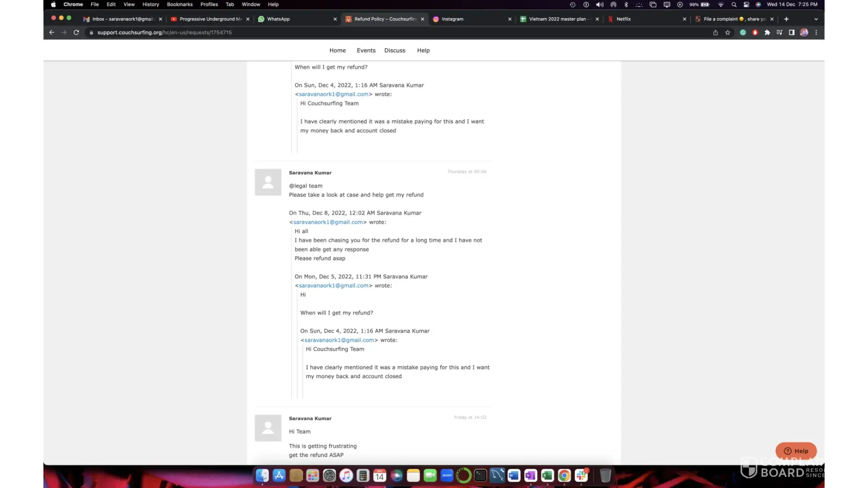
Task: Open a new tab with plus button
Action: [x=786, y=19]
